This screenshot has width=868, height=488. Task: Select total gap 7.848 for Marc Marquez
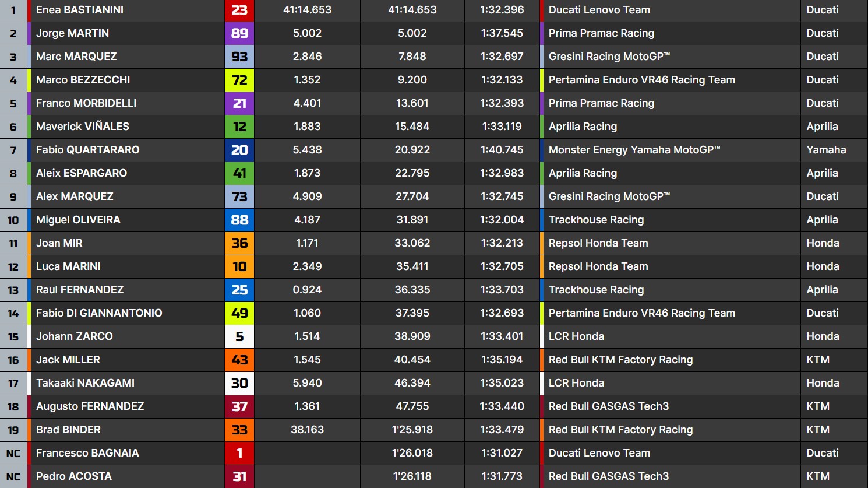412,57
